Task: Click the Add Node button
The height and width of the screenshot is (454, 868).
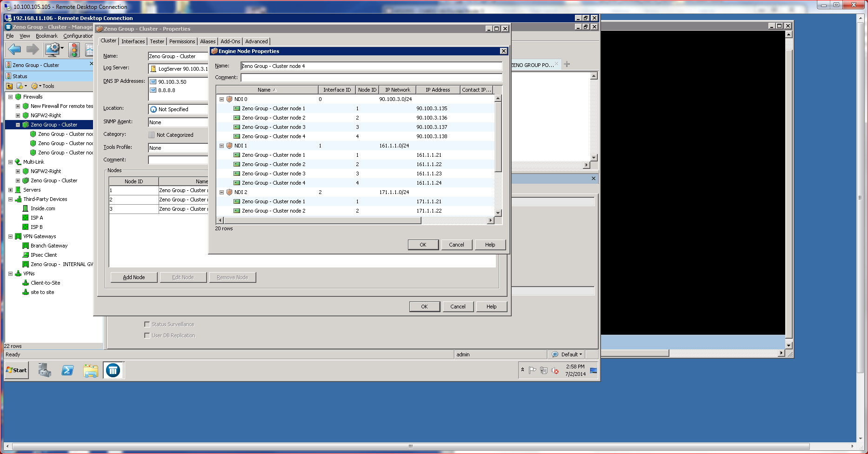Action: coord(134,277)
